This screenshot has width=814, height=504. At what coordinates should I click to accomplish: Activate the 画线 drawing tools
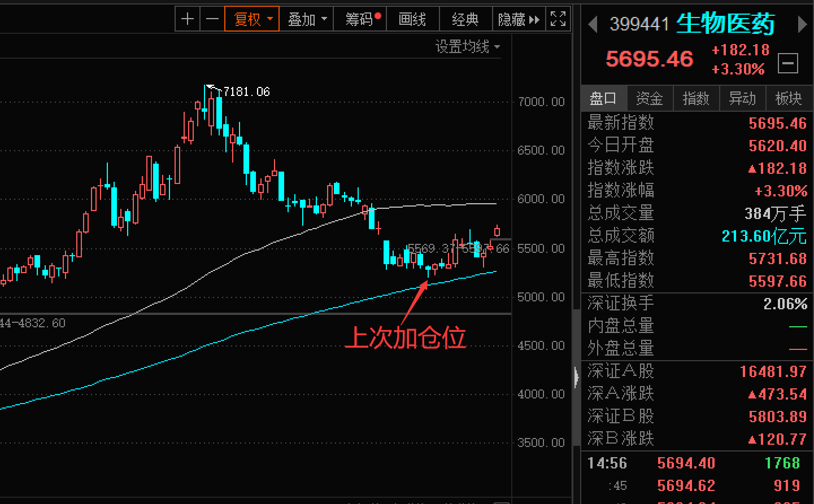(412, 19)
